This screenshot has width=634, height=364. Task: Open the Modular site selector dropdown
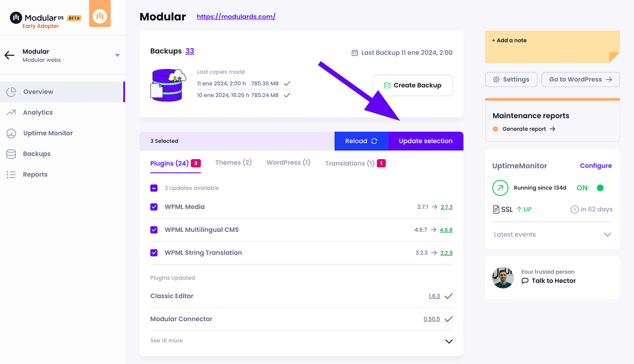tap(118, 55)
